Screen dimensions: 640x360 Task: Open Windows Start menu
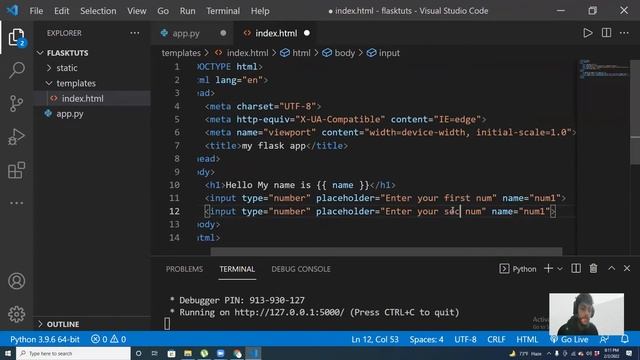coord(8,353)
